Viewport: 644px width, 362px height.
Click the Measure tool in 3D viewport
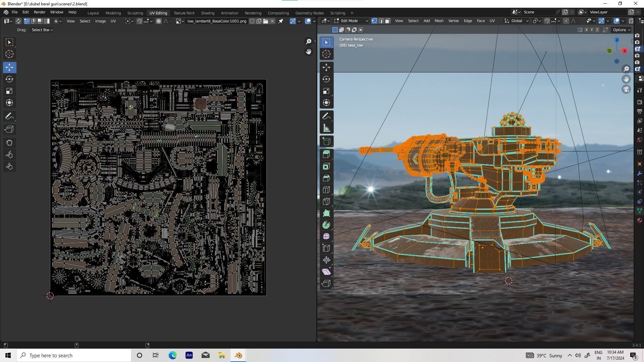pos(326,128)
